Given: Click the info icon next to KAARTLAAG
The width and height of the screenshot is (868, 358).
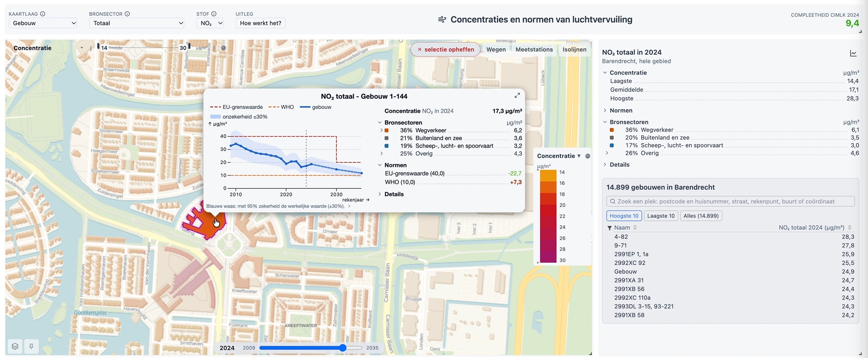Looking at the screenshot, I should pyautogui.click(x=43, y=14).
